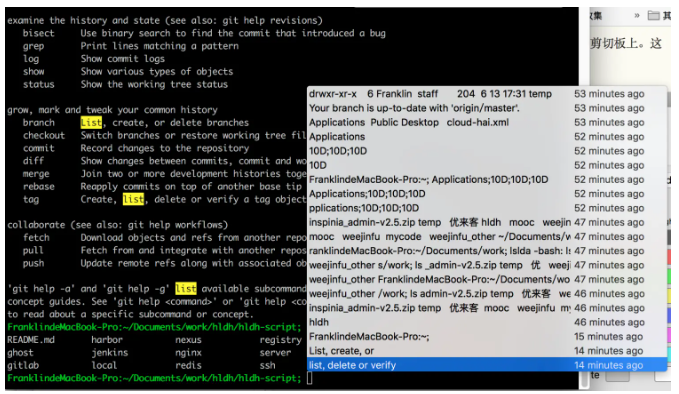Image resolution: width=679 pixels, height=394 pixels.
Task: Click 'server' in the terminal listing
Action: (275, 353)
